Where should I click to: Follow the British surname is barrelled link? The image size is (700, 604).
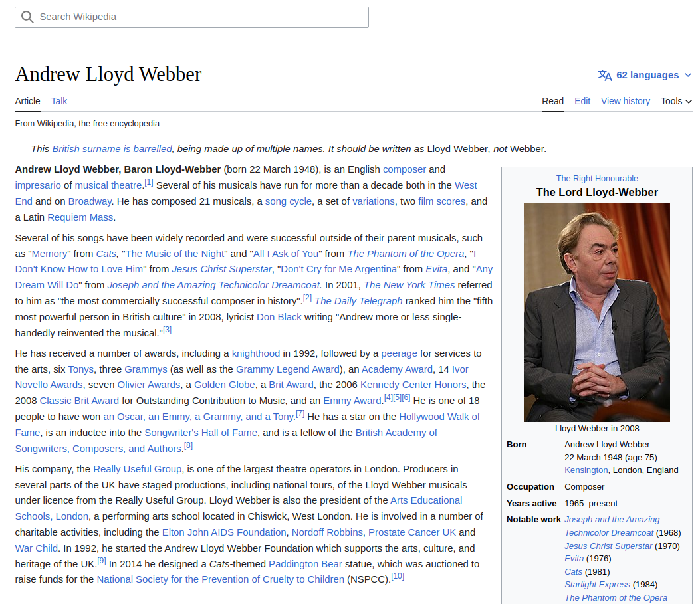tap(112, 149)
